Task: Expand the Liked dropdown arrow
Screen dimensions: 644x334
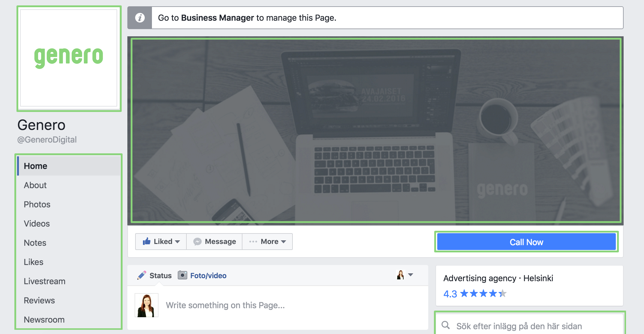Action: pos(177,242)
